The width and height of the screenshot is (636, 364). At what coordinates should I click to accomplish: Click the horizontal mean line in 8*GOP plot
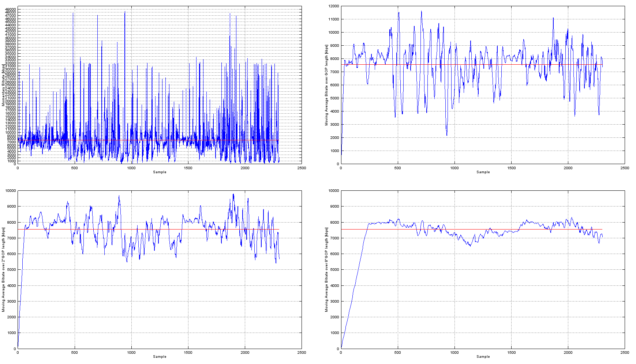tap(472, 230)
